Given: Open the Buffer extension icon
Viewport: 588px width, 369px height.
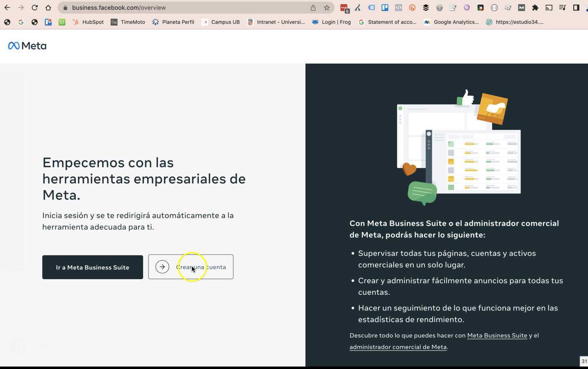Looking at the screenshot, I should tap(426, 7).
